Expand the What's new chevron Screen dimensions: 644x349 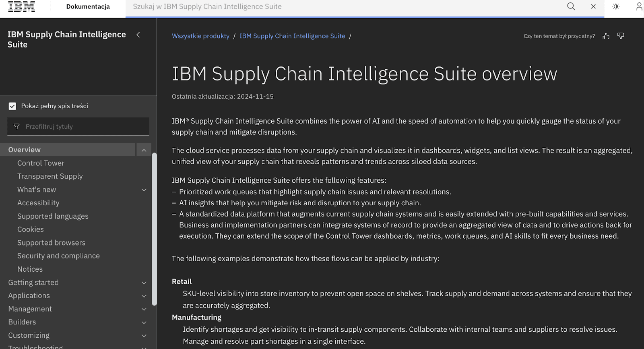(x=144, y=190)
